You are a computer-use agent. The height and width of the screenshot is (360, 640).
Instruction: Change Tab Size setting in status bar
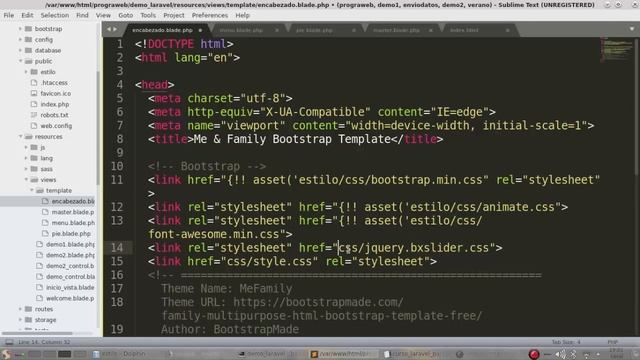tap(566, 342)
